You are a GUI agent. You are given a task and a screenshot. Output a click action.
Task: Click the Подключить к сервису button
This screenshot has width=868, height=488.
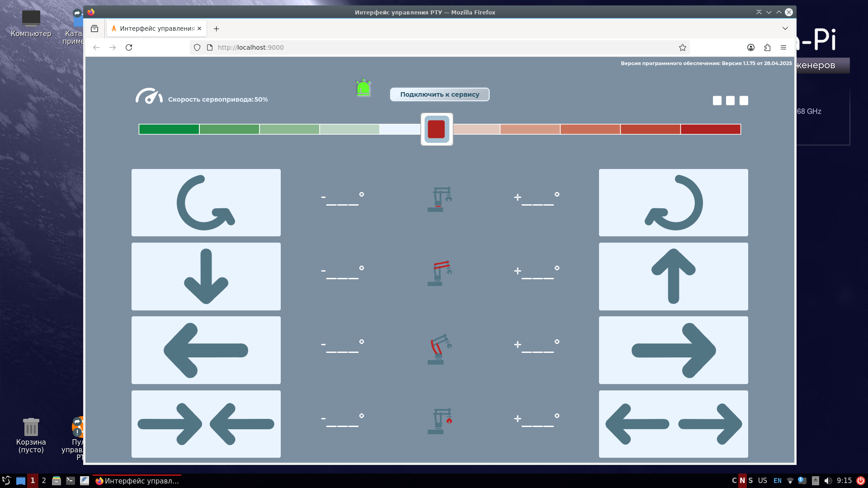point(439,94)
